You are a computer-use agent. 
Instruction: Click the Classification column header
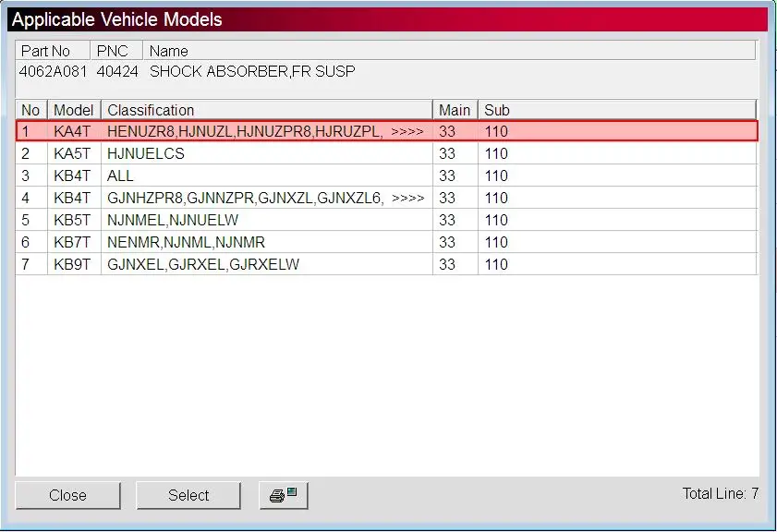coord(267,110)
